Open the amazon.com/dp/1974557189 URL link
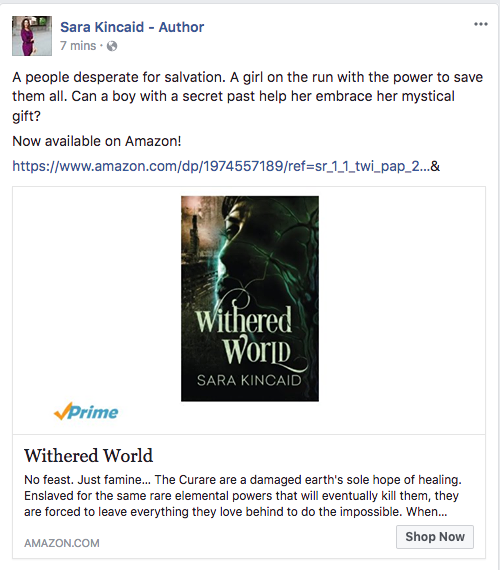 click(x=221, y=166)
